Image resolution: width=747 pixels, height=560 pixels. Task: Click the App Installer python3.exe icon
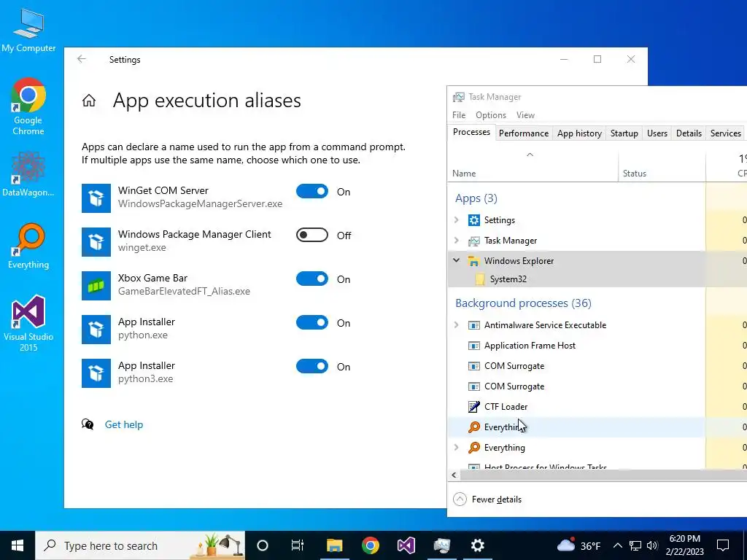pyautogui.click(x=96, y=373)
